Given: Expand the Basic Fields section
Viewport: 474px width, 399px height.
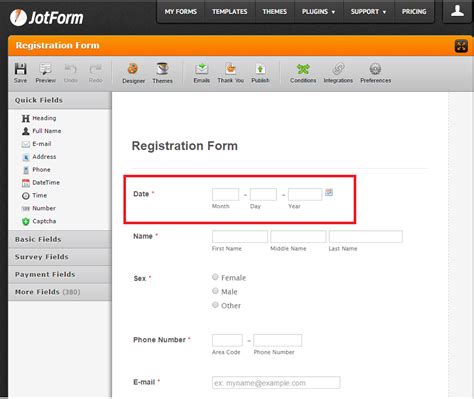Looking at the screenshot, I should click(x=60, y=239).
